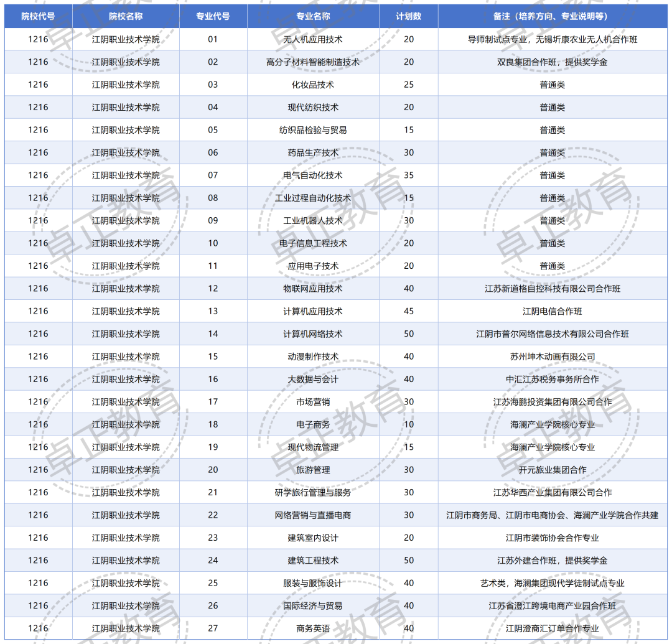This screenshot has width=672, height=644.
Task: Select the 国际经济与贸易 cell
Action: tap(313, 606)
